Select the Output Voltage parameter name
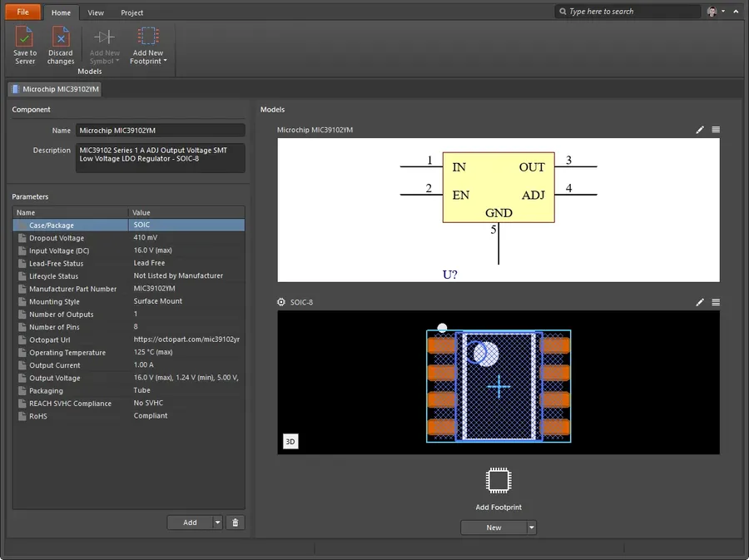Viewport: 749px width, 560px height. pos(54,378)
